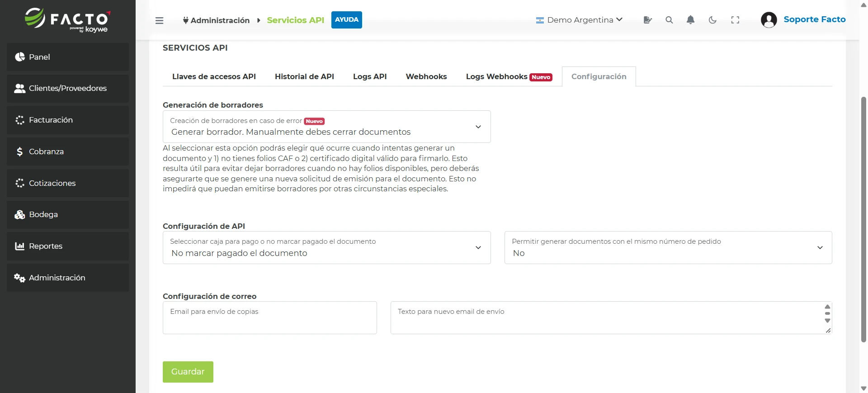This screenshot has height=393, width=868.
Task: Open the Webhooks tab
Action: pyautogui.click(x=426, y=76)
